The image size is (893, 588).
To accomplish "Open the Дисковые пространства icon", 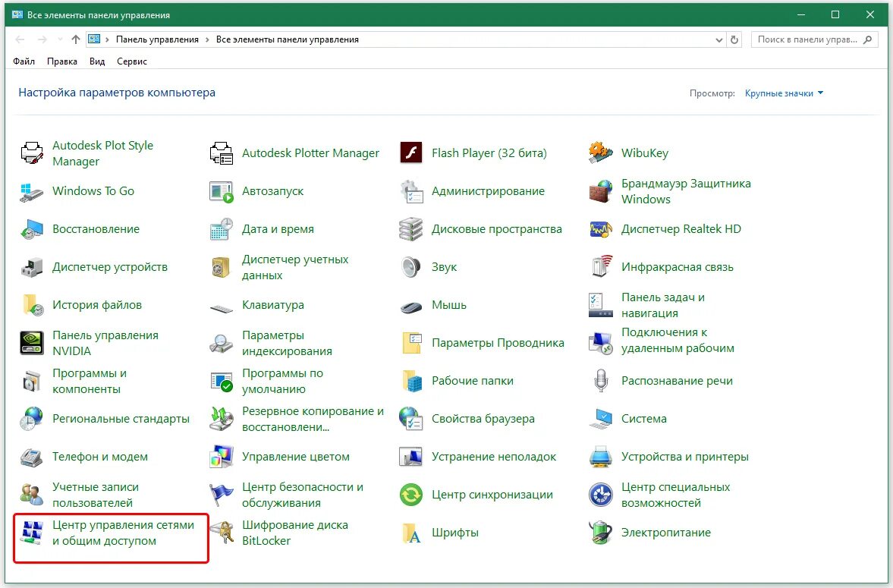I will point(411,229).
